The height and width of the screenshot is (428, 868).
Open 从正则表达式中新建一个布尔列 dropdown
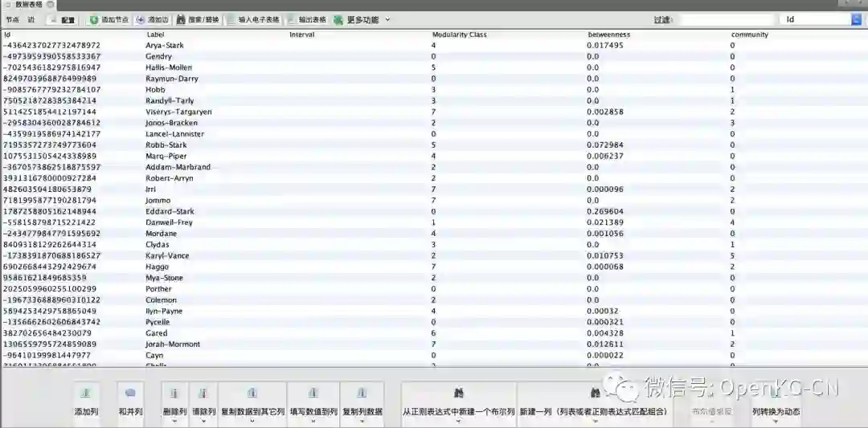[459, 404]
